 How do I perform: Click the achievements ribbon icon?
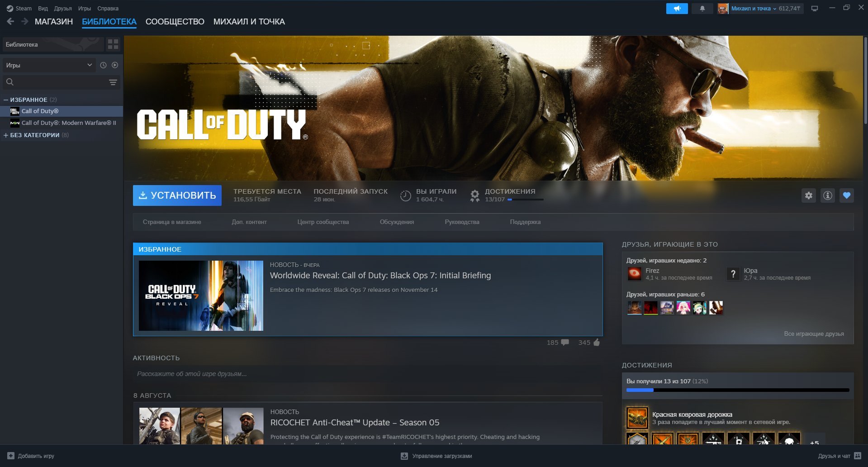(x=474, y=195)
